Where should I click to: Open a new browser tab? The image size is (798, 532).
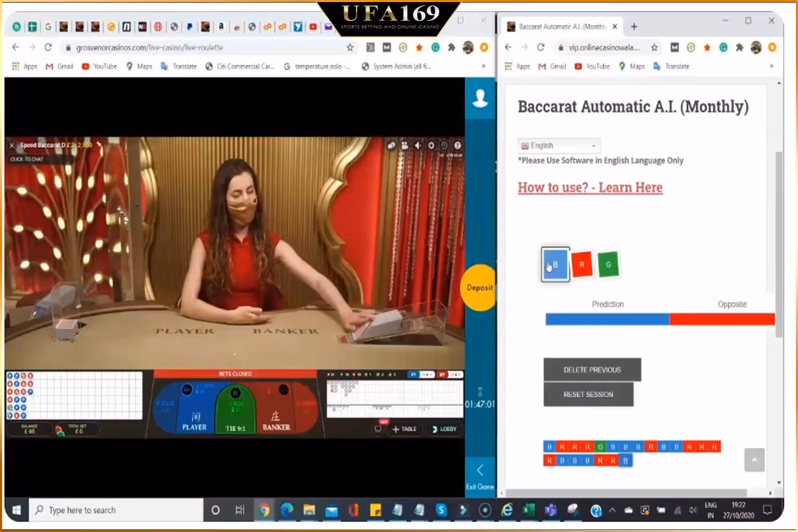pyautogui.click(x=633, y=26)
